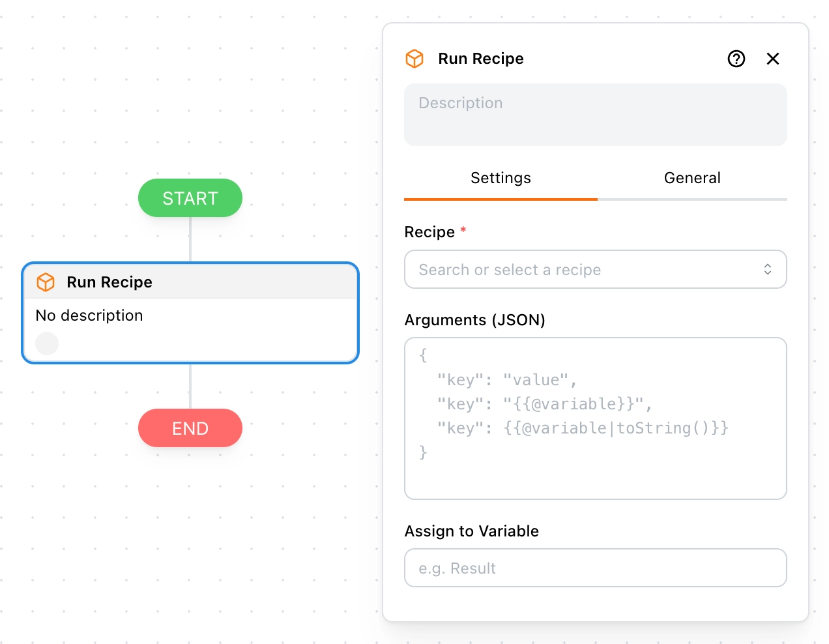Click the Recipe dropdown chevron arrows

(767, 269)
